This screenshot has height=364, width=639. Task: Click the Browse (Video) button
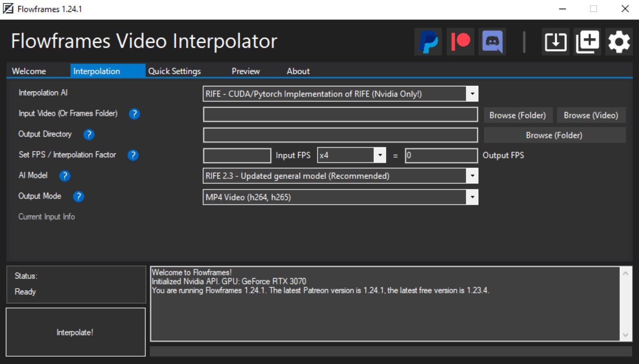click(591, 115)
